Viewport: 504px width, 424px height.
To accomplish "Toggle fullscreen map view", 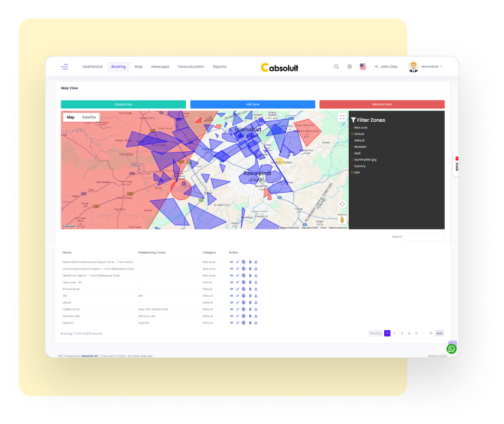I will coord(342,118).
